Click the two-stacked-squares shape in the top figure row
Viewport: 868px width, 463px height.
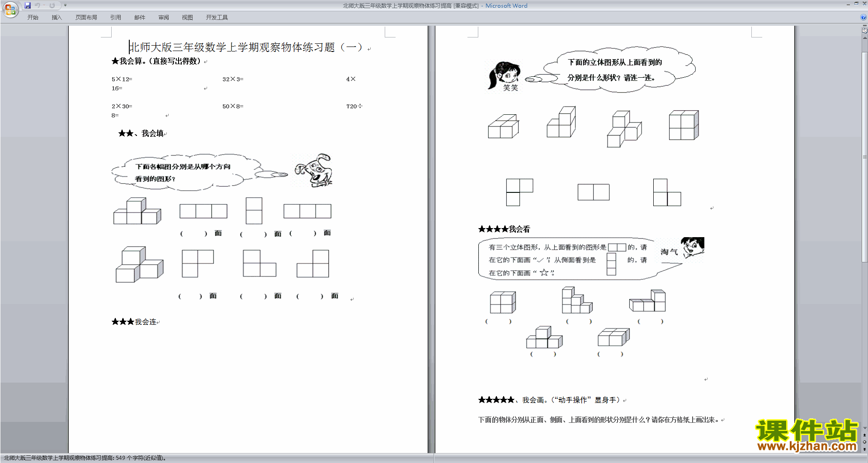click(x=254, y=210)
